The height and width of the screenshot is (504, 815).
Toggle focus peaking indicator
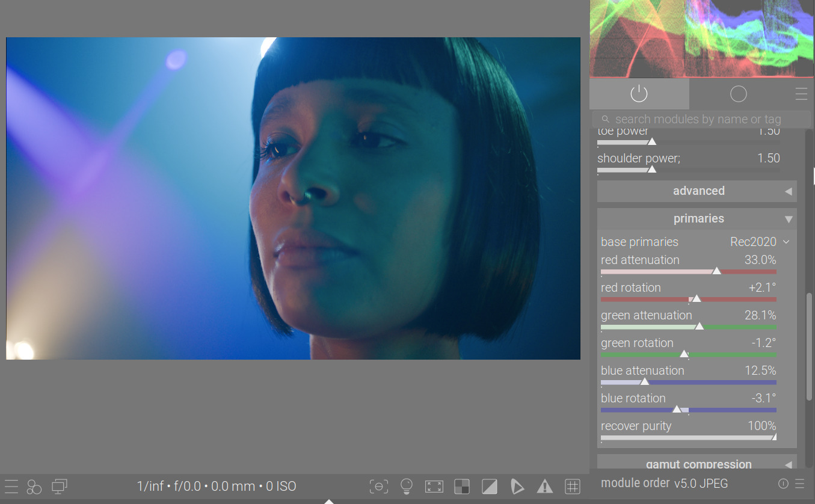(x=378, y=486)
